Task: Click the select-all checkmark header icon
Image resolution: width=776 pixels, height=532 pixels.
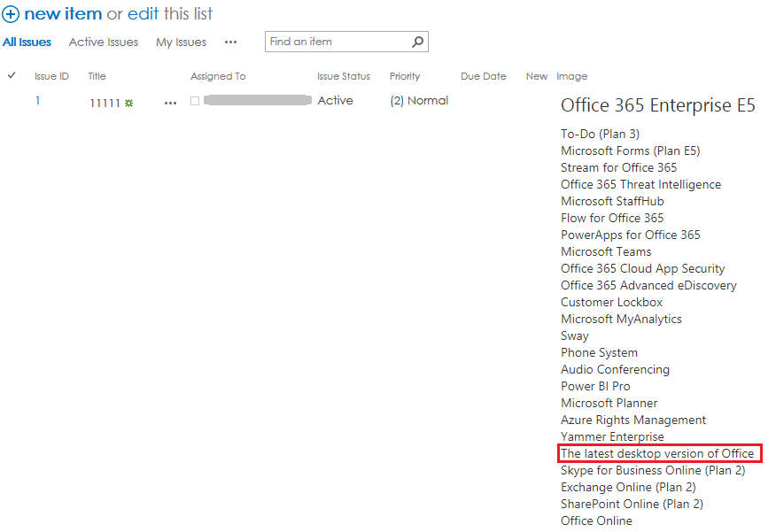Action: click(x=12, y=75)
